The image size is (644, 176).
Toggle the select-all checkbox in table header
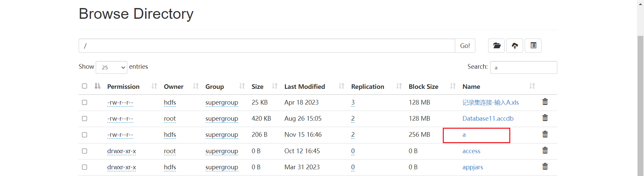pyautogui.click(x=85, y=86)
